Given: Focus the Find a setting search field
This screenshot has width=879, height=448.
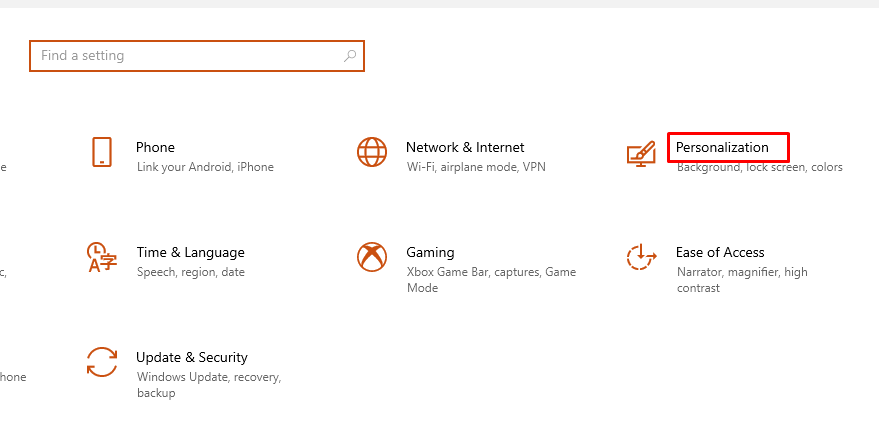Looking at the screenshot, I should pyautogui.click(x=197, y=56).
